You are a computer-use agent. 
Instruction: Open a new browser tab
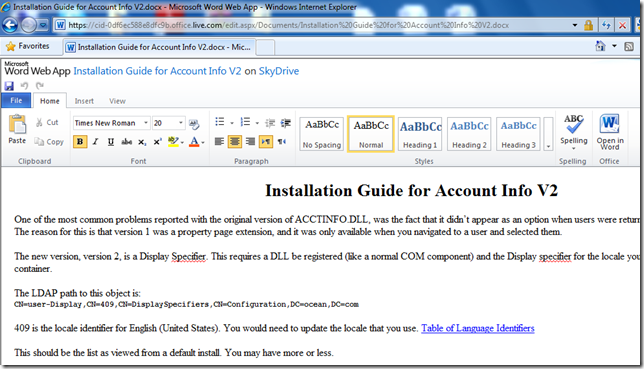[x=265, y=47]
